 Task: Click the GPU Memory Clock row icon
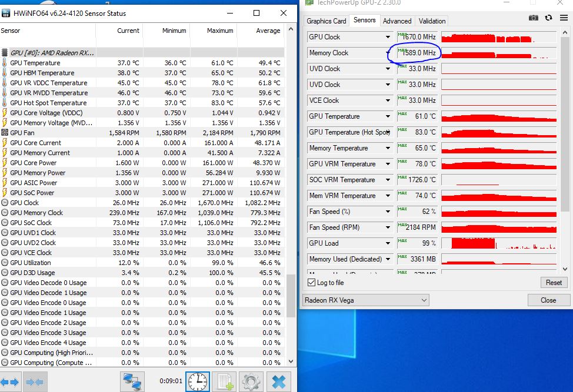tap(4, 212)
